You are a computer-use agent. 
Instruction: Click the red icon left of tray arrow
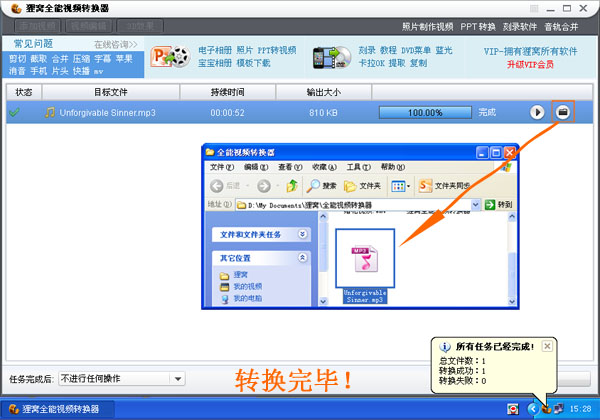[513, 409]
